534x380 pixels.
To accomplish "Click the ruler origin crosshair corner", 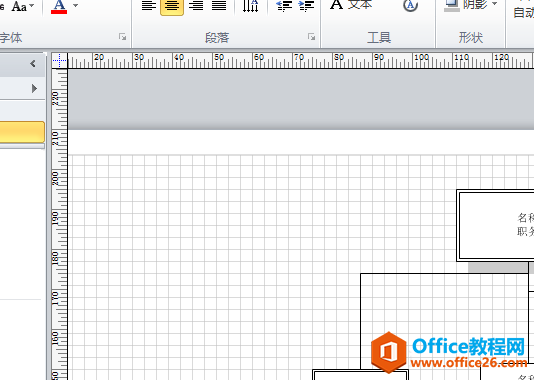I will (60, 61).
